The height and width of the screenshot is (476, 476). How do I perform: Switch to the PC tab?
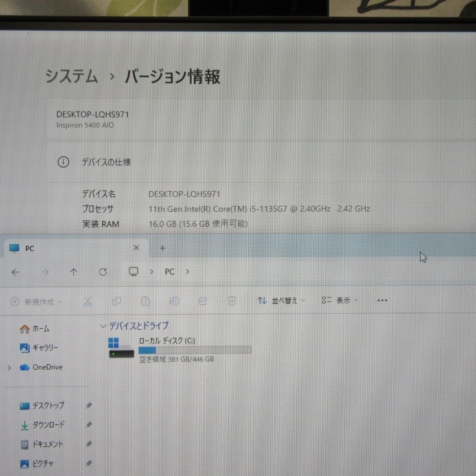29,248
